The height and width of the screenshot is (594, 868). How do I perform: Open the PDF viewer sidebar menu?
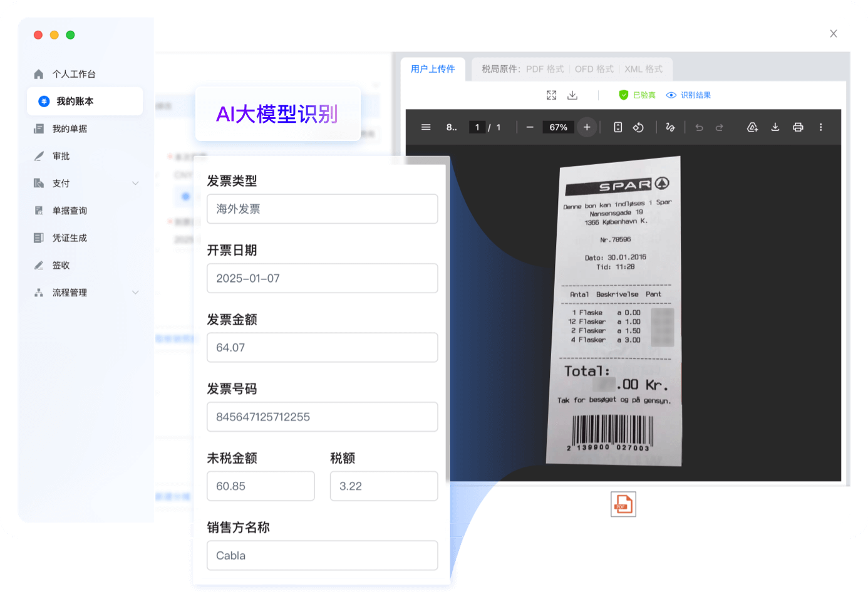426,127
